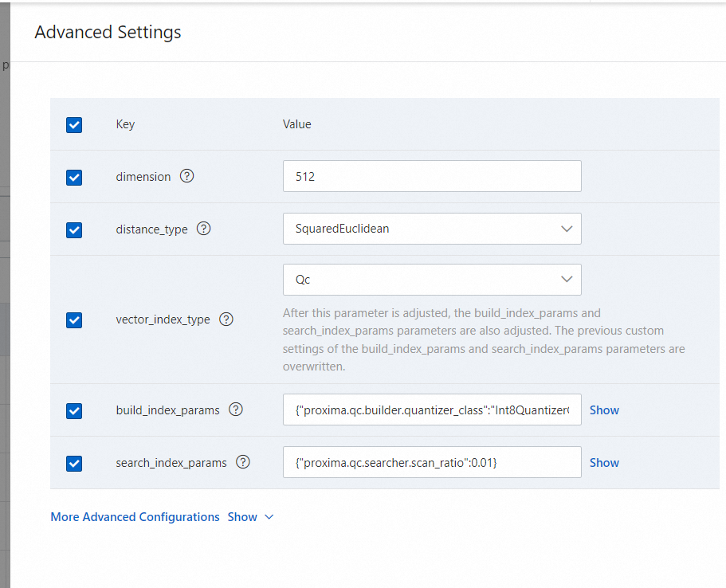Toggle the select-all checkbox in header row
This screenshot has width=726, height=588.
click(74, 124)
